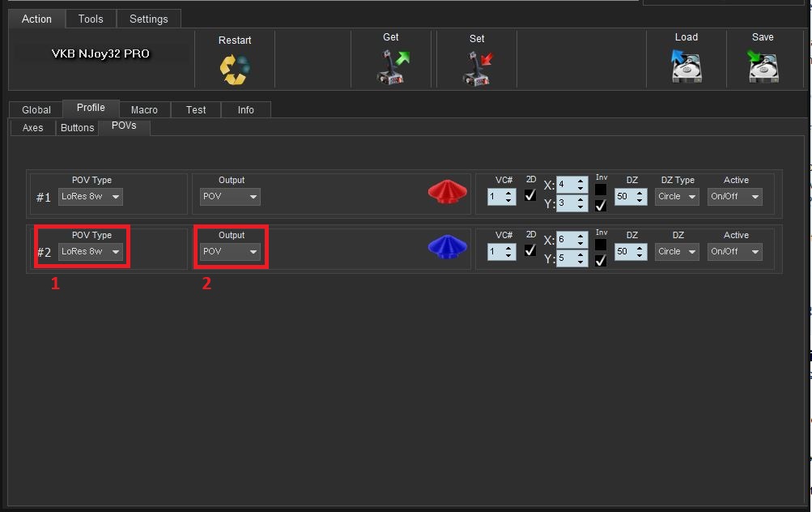Switch to the Macro tab
Viewport: 812px width, 512px height.
pyautogui.click(x=144, y=110)
